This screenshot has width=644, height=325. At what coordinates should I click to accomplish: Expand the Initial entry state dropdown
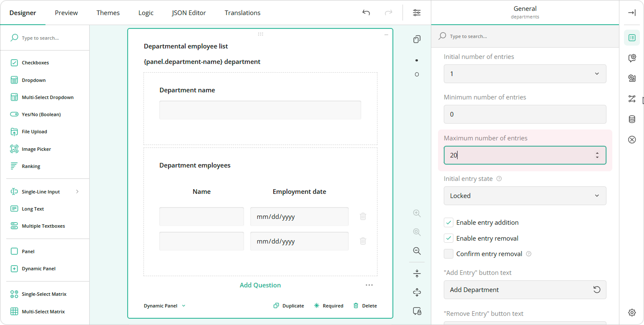tap(524, 196)
